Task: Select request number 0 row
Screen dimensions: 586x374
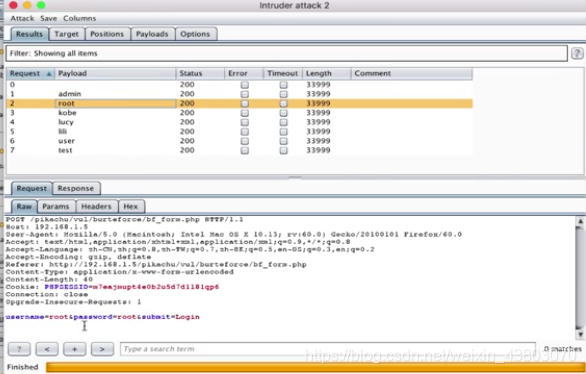Action: pyautogui.click(x=240, y=85)
